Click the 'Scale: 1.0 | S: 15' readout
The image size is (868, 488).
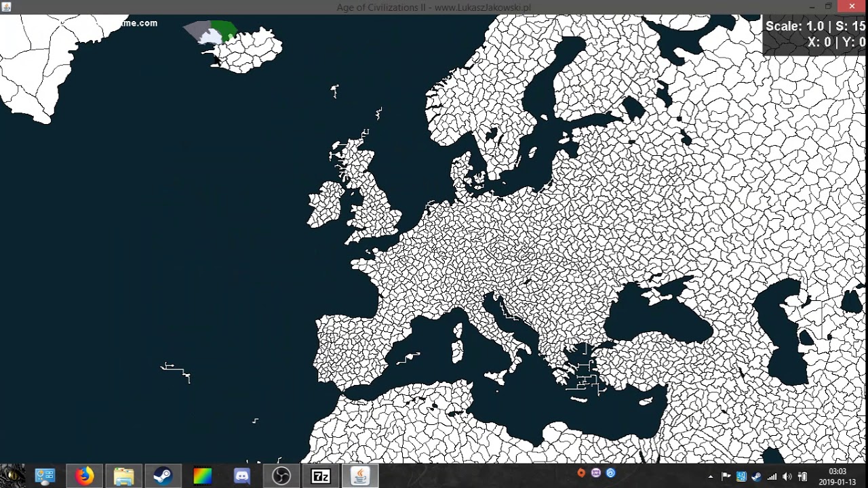(x=815, y=26)
